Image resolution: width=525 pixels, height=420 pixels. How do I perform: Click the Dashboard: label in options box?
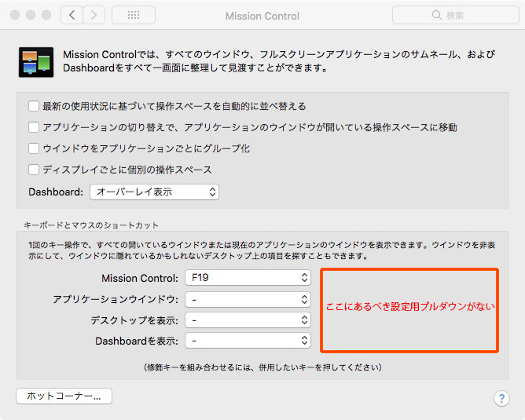click(x=56, y=192)
